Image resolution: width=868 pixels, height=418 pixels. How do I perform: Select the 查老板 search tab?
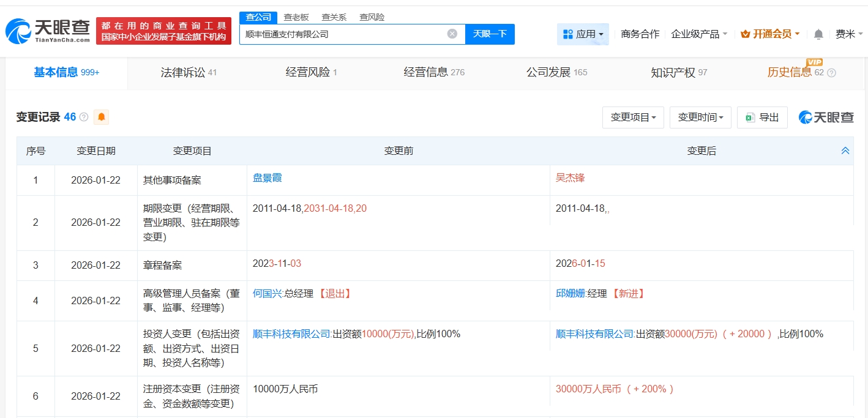coord(296,17)
